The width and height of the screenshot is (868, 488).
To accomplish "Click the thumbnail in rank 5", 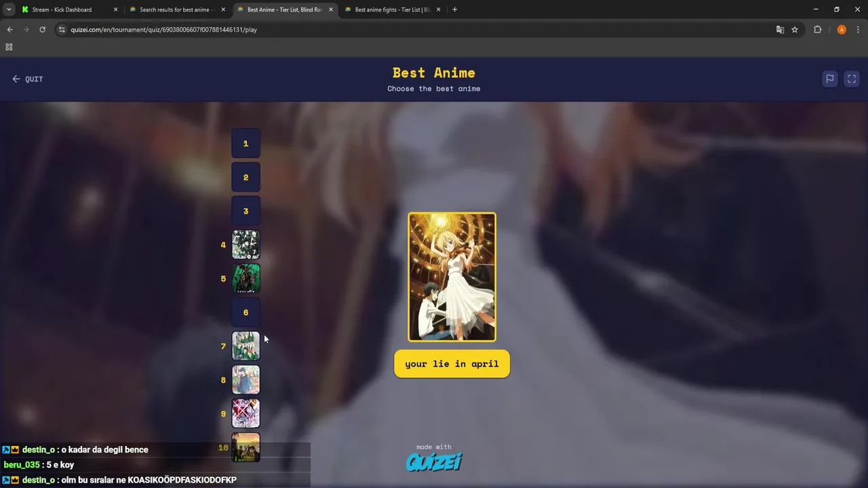I will point(246,279).
